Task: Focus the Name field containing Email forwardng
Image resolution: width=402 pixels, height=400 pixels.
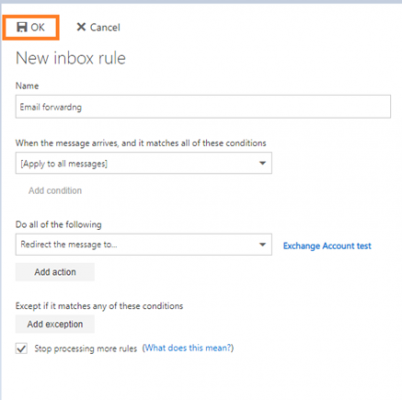Action: [203, 107]
